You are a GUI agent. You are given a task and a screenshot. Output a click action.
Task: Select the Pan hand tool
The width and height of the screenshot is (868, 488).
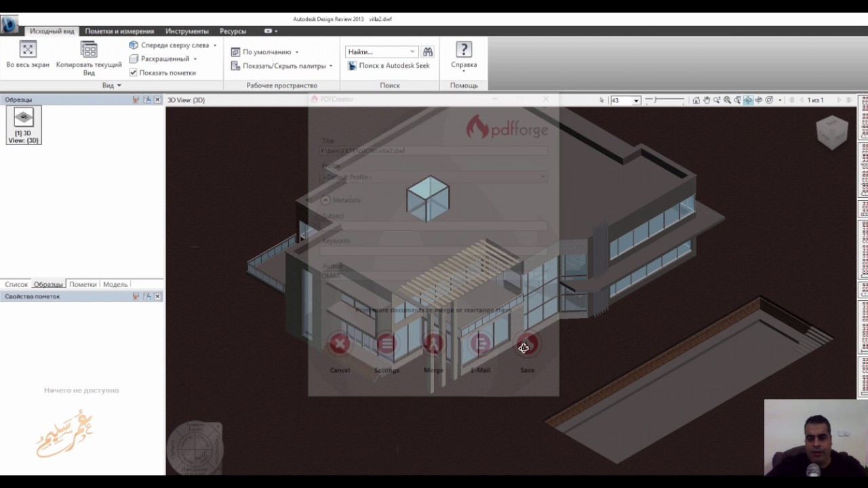click(x=707, y=100)
